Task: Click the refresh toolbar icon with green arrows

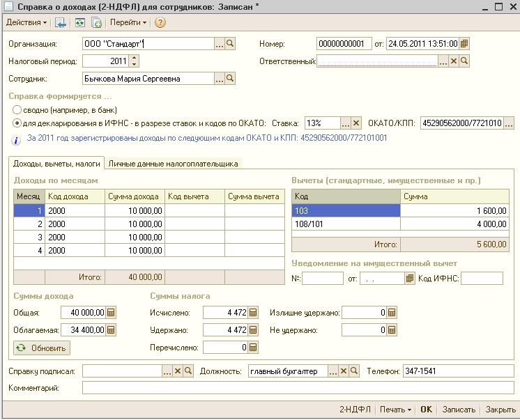Action: pyautogui.click(x=80, y=22)
